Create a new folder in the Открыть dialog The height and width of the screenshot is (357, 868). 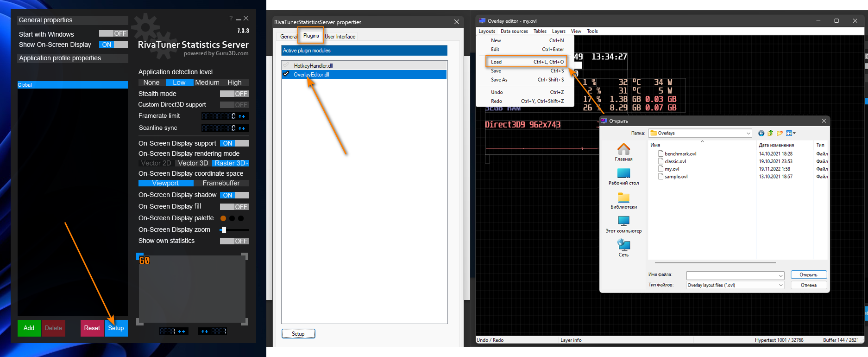[x=780, y=133]
